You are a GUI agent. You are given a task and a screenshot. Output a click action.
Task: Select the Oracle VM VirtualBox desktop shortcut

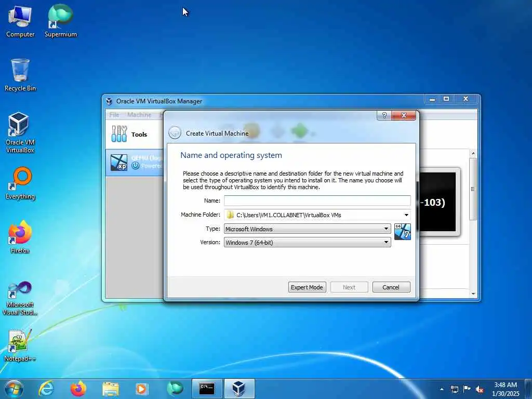[x=20, y=132]
